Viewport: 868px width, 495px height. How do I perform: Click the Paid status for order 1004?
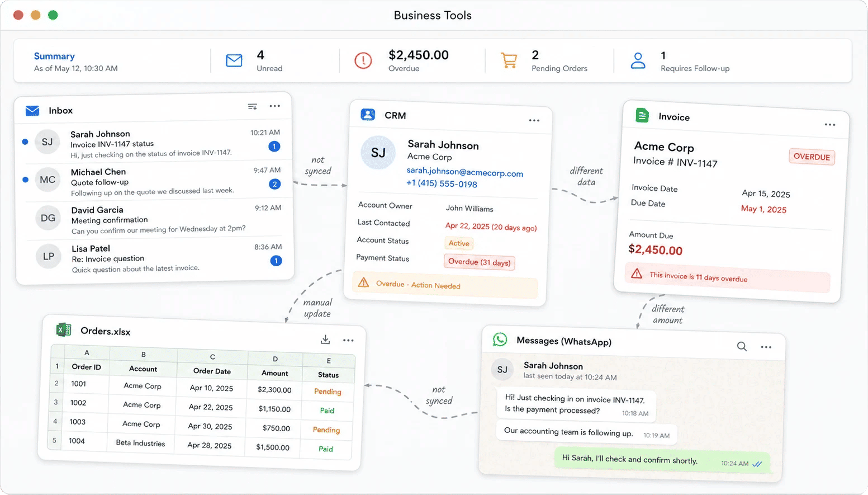pyautogui.click(x=326, y=449)
